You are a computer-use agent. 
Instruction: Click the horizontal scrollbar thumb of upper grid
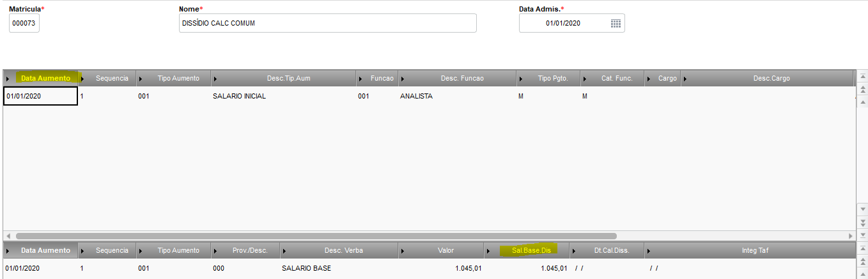pos(316,236)
